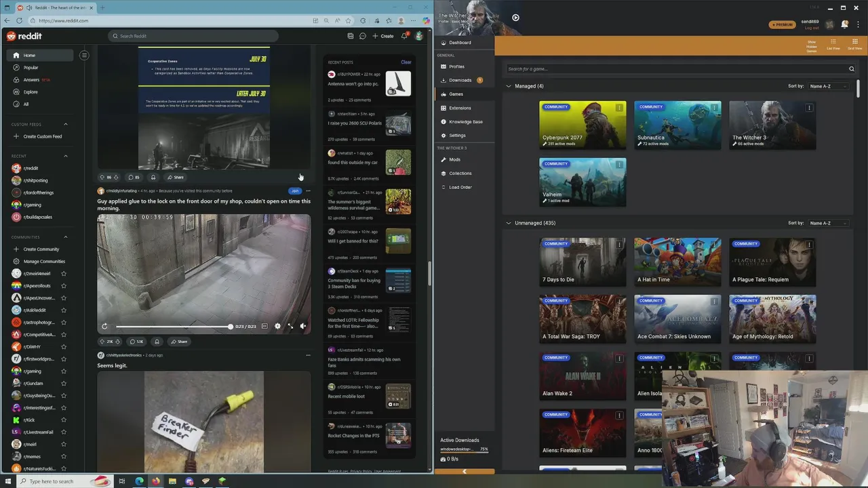This screenshot has width=868, height=488.
Task: Collapse the Recent section in Reddit sidebar
Action: 66,156
